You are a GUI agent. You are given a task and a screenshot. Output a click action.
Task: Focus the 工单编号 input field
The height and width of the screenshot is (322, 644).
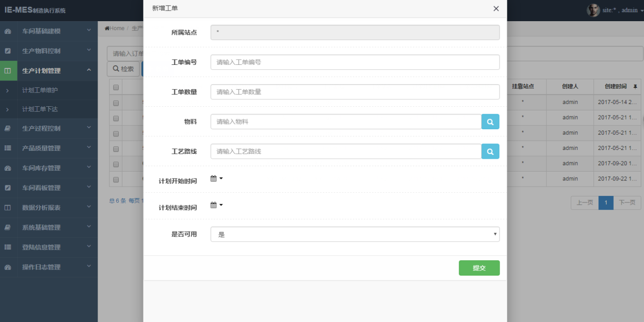point(355,62)
